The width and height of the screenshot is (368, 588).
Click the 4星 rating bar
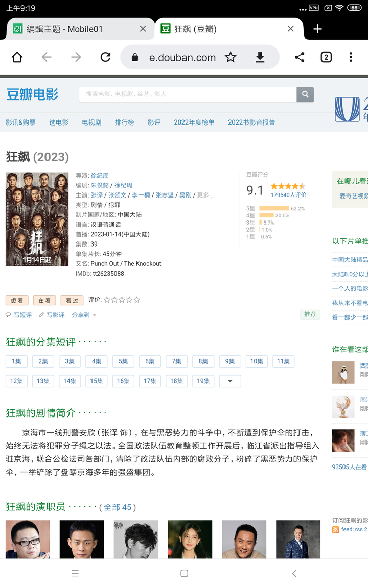pyautogui.click(x=266, y=215)
